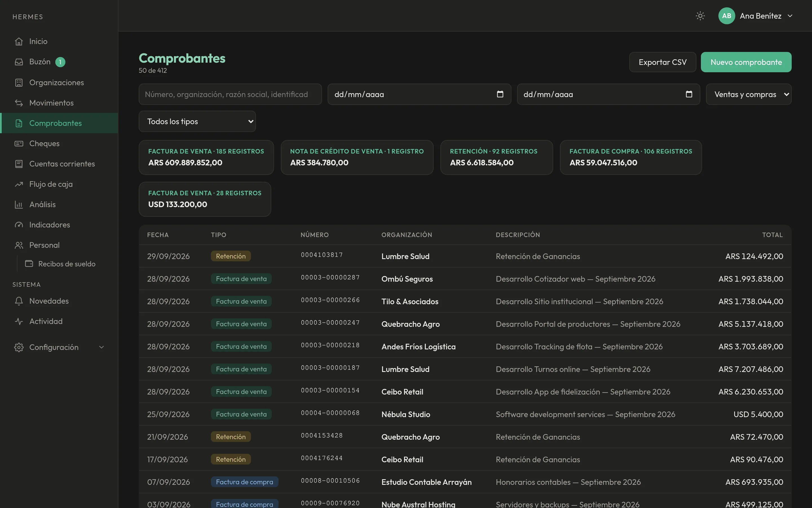Click the TOTAL column header
This screenshot has height=508, width=812.
click(773, 235)
